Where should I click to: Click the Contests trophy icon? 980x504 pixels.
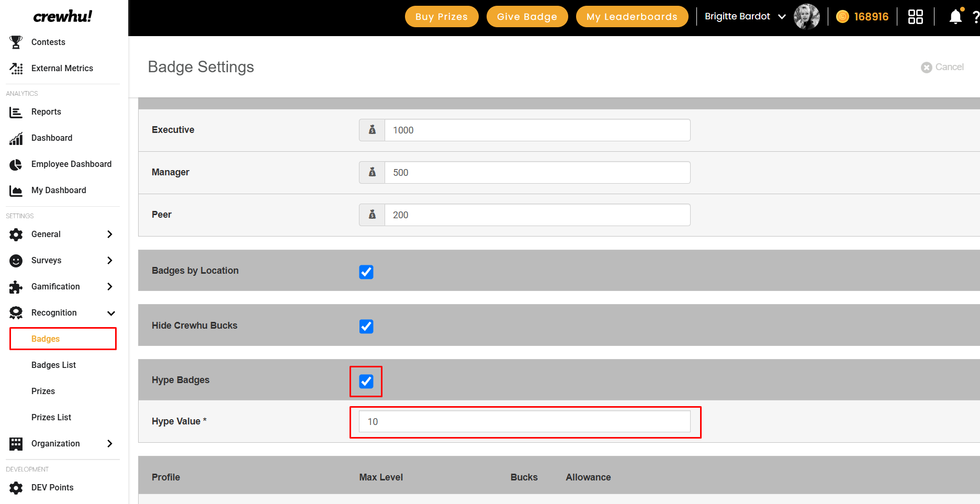pos(16,42)
